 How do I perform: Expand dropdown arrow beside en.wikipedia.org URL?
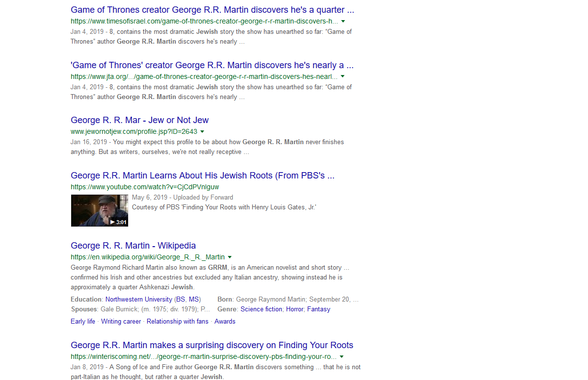coord(230,257)
